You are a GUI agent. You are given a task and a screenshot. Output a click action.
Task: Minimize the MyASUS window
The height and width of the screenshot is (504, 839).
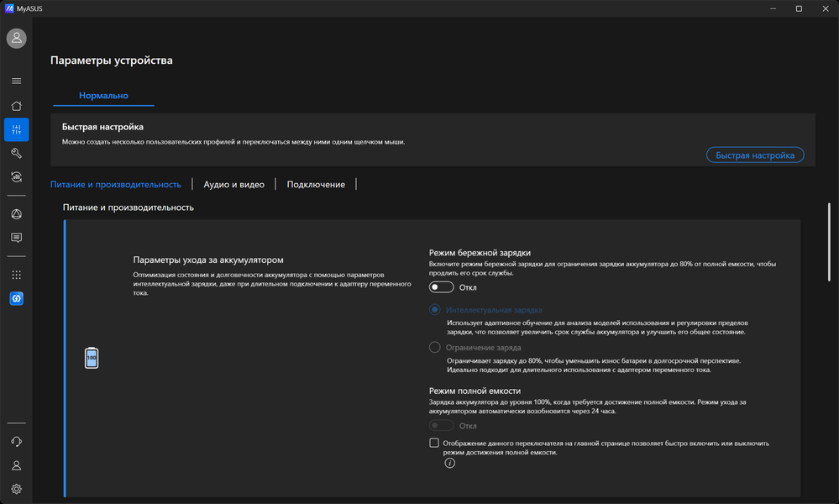(x=773, y=8)
